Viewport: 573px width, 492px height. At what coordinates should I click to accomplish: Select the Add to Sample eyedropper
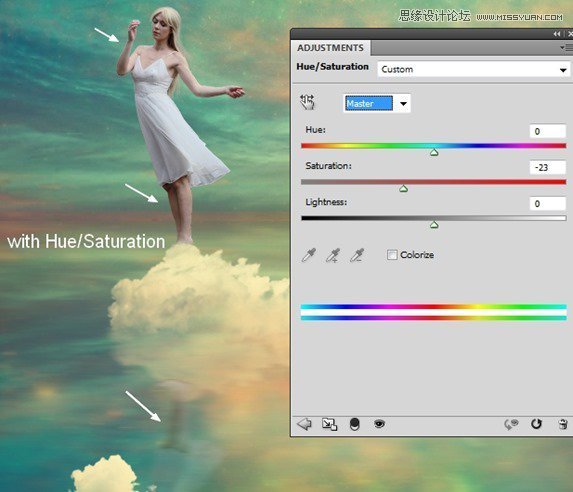click(x=333, y=255)
